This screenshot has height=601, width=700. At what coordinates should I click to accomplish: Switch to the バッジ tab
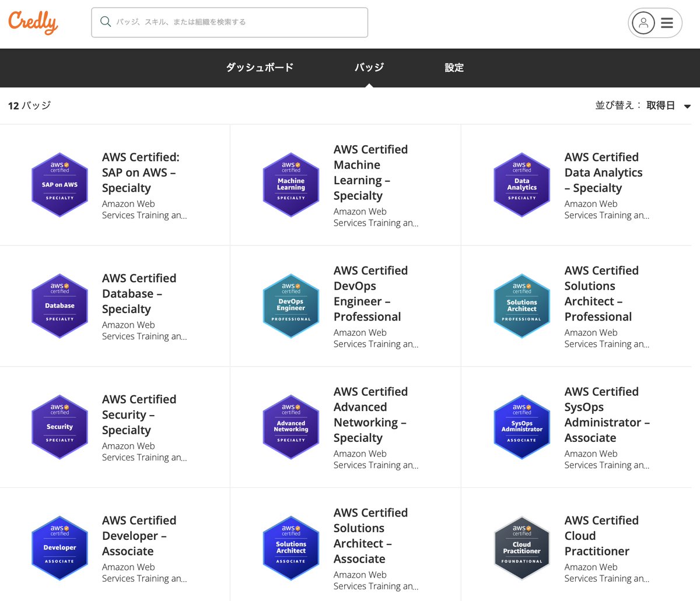coord(369,68)
